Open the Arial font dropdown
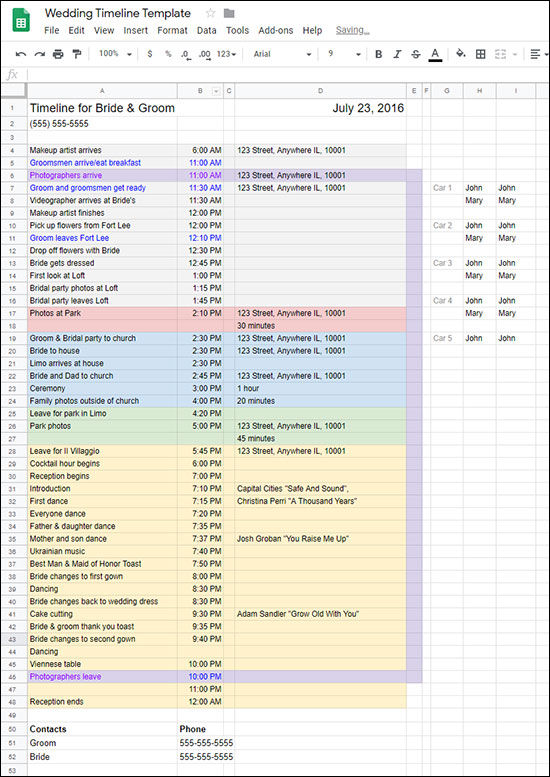Viewport: 550px width, 777px height. pos(282,54)
